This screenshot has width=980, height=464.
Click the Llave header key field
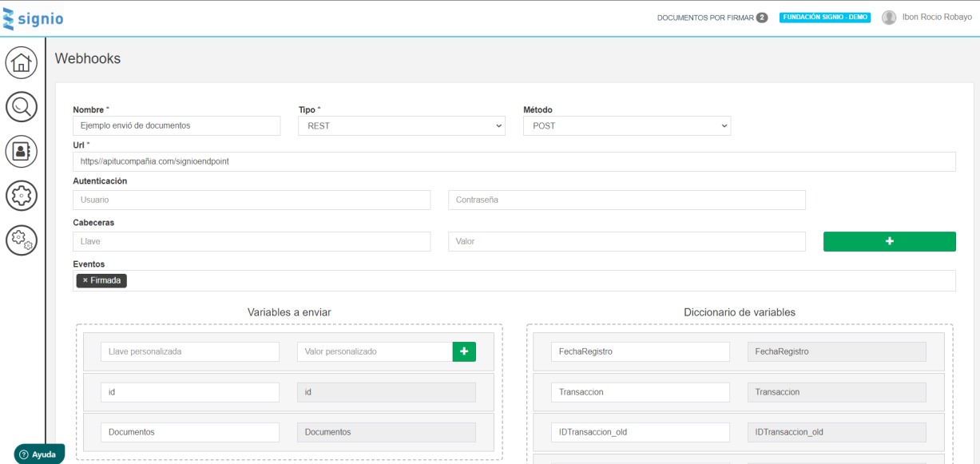pyautogui.click(x=252, y=241)
